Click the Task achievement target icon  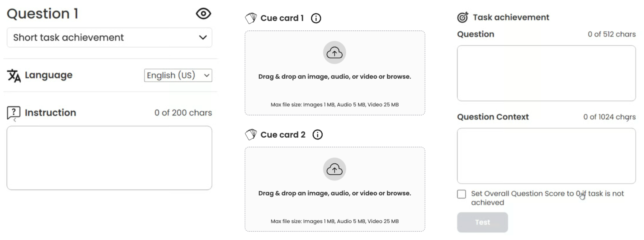pos(462,17)
